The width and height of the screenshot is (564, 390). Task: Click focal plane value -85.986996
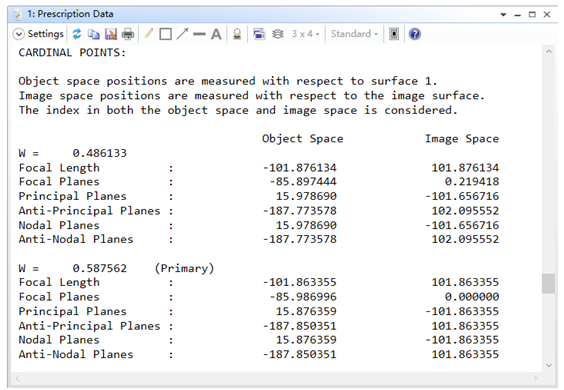tap(303, 297)
